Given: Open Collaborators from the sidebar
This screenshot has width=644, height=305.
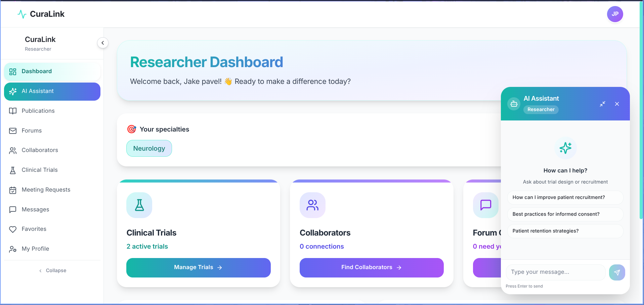Looking at the screenshot, I should (x=52, y=150).
